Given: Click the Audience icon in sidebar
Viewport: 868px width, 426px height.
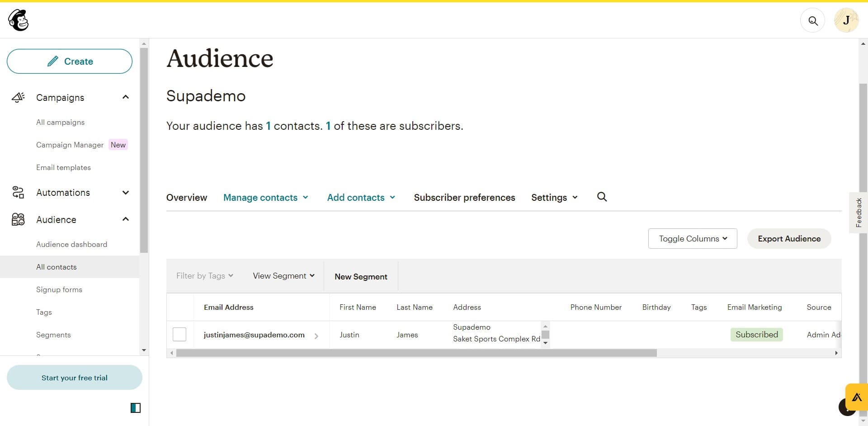Looking at the screenshot, I should coord(18,219).
